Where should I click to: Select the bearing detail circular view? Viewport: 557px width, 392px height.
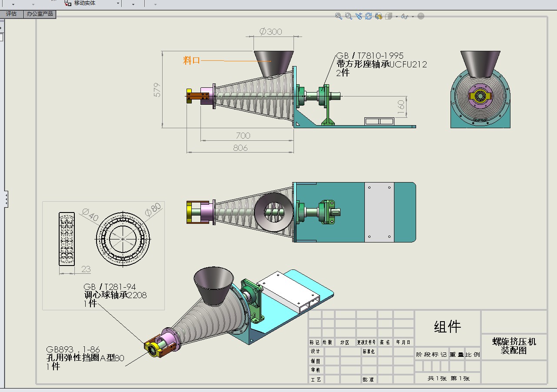pos(123,239)
